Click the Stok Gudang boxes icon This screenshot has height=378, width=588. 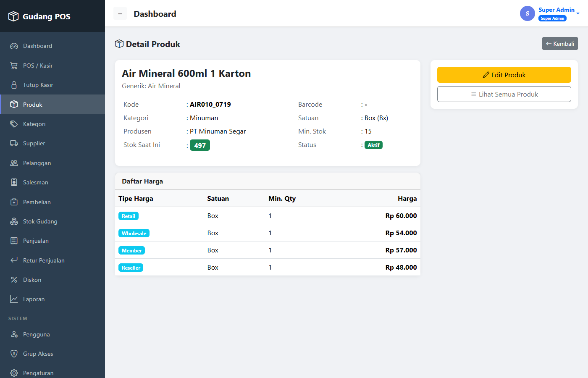(x=14, y=221)
